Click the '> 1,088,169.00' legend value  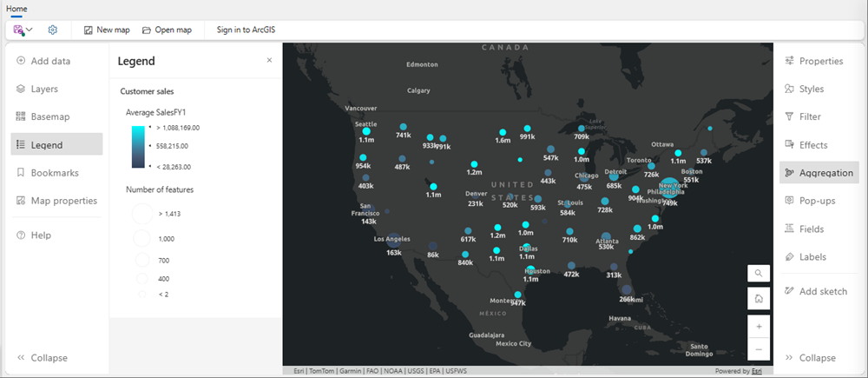[178, 128]
